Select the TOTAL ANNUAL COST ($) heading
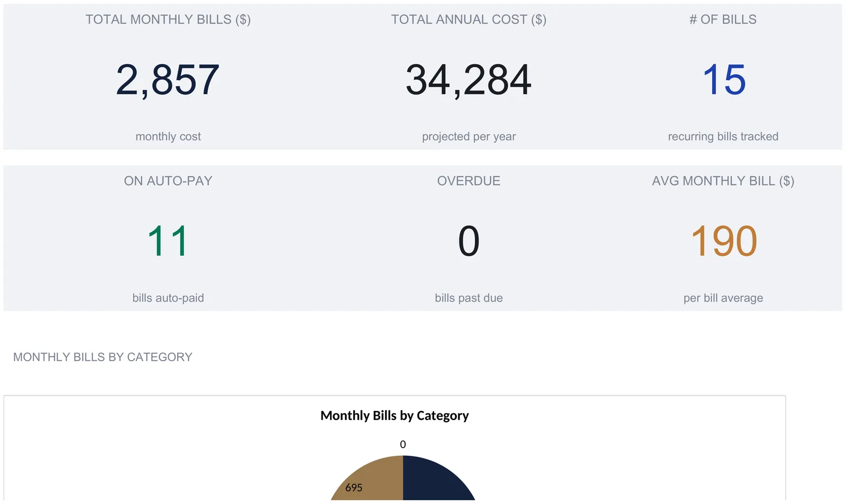Screen dimensions: 846x504 pyautogui.click(x=468, y=20)
